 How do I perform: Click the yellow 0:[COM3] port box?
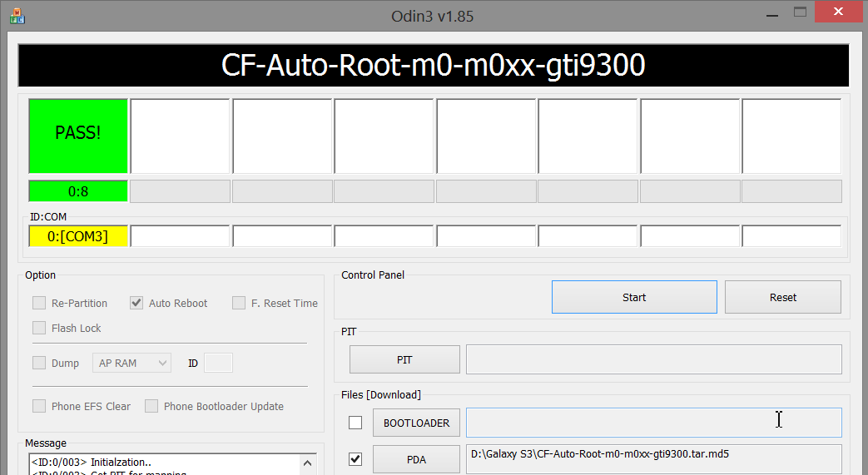[x=78, y=236]
